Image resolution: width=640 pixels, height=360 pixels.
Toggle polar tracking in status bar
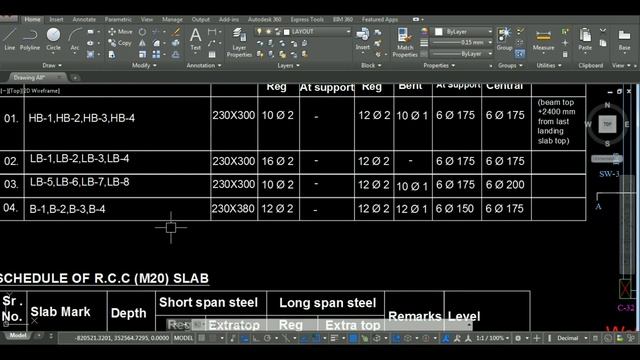267,338
